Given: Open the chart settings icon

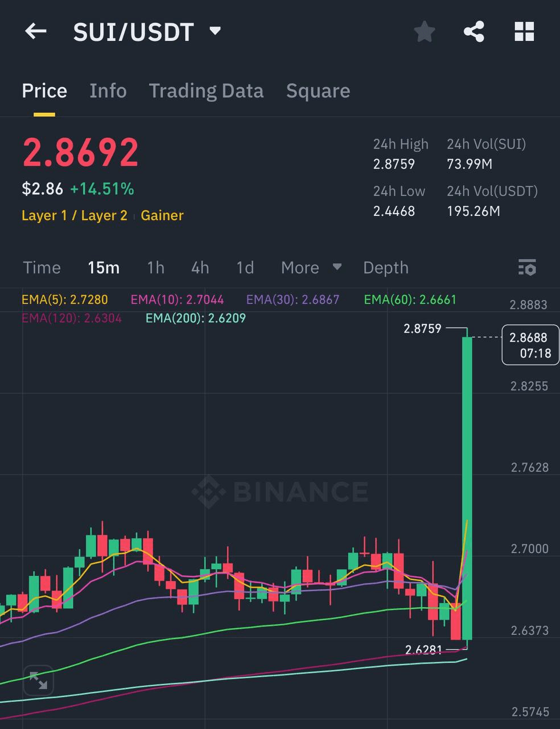Looking at the screenshot, I should point(527,267).
